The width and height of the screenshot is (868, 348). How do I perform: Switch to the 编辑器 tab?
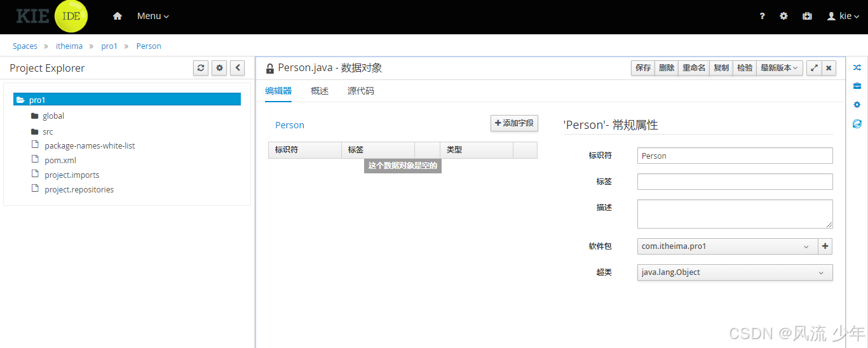[x=278, y=91]
